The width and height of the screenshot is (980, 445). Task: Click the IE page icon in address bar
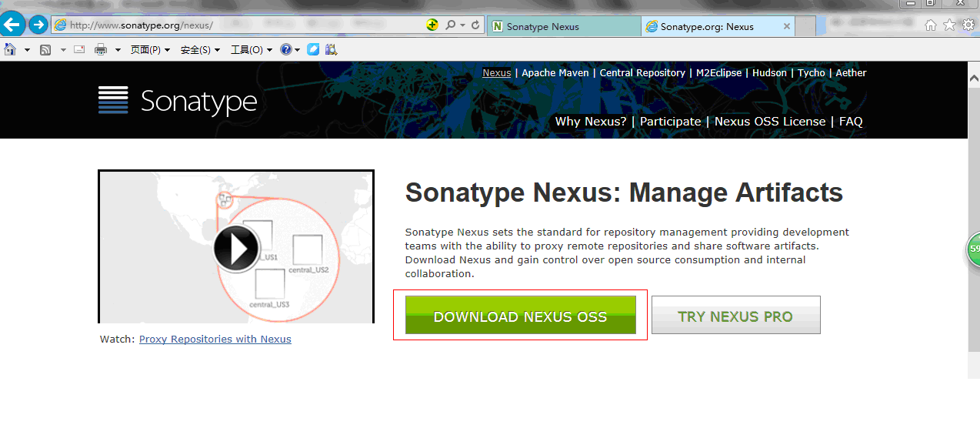pyautogui.click(x=60, y=25)
